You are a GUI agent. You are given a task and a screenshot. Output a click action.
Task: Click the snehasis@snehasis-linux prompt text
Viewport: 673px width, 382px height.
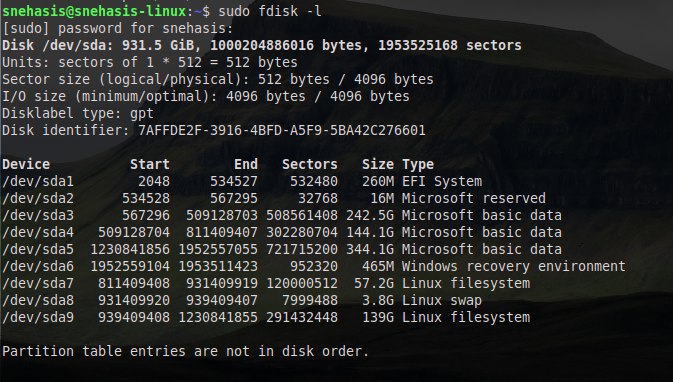[94, 11]
